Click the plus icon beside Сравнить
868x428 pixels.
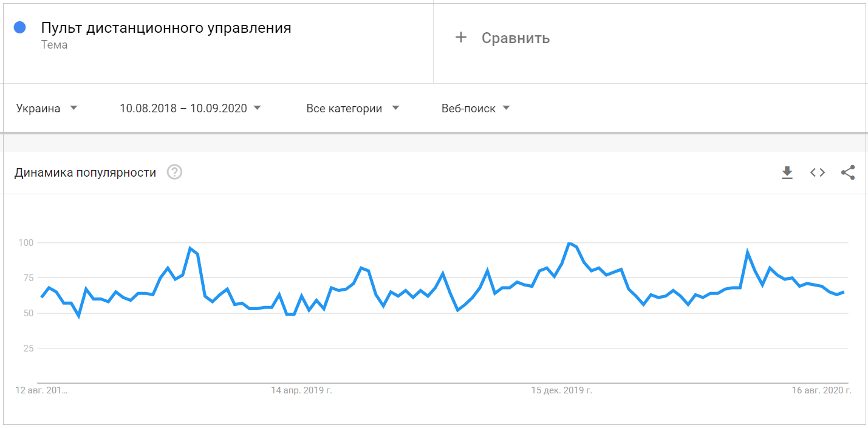pos(461,38)
